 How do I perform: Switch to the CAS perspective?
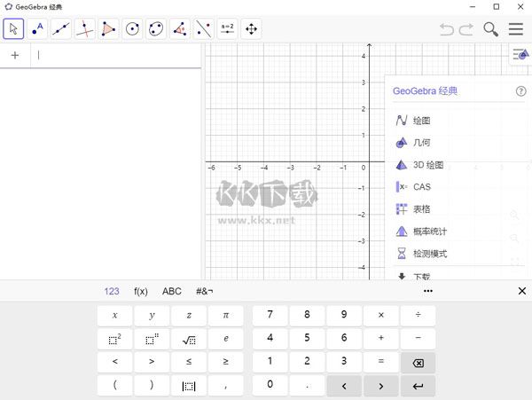pyautogui.click(x=421, y=187)
